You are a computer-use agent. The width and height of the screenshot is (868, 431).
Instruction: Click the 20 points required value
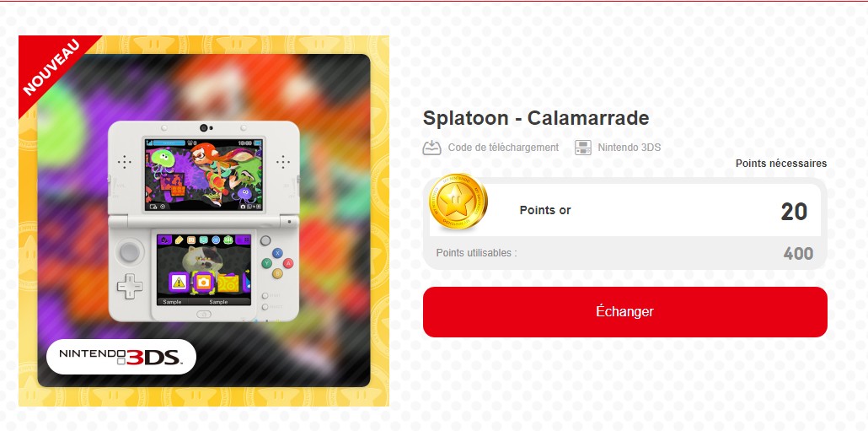[x=794, y=212]
